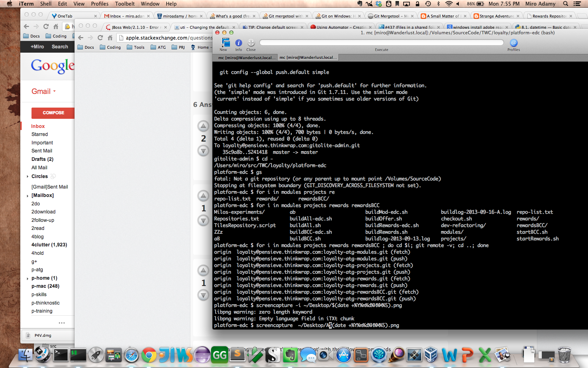Open the Tools bookmarks folder
Viewport: 588px width, 368px height.
click(135, 47)
